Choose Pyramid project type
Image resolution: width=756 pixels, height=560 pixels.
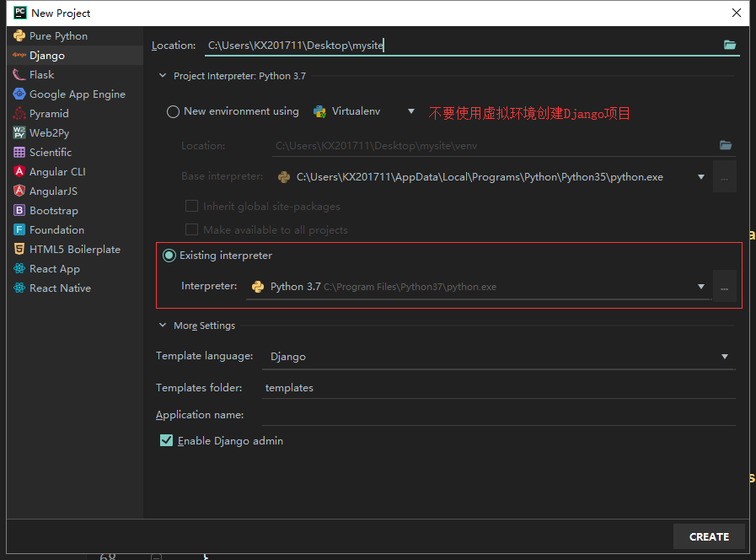click(x=75, y=113)
